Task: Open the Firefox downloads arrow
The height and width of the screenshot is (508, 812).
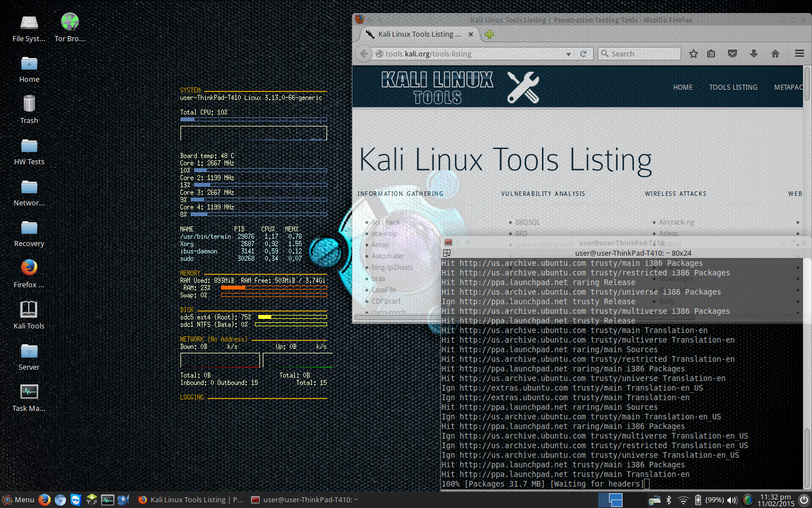Action: pos(754,54)
